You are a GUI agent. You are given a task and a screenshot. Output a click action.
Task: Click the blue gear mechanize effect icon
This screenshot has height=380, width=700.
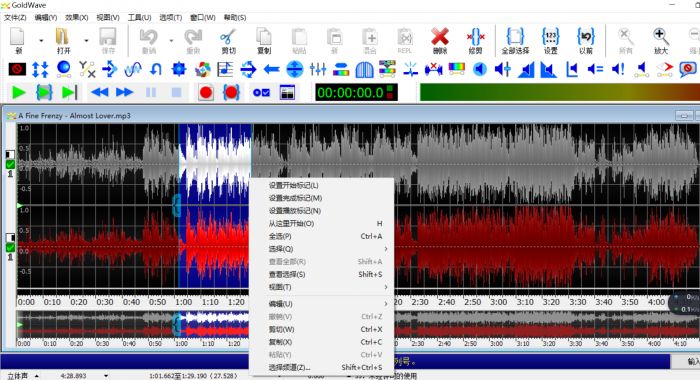[179, 69]
